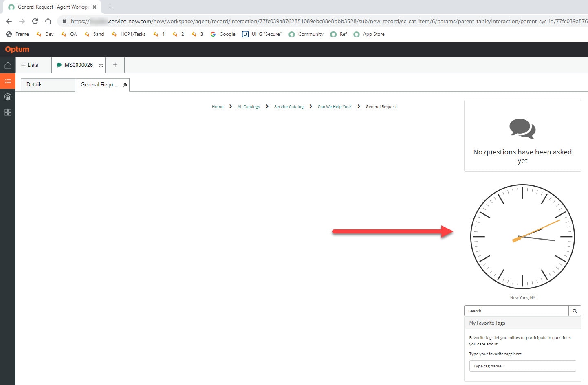The image size is (588, 385).
Task: Click the chat bubble icon above 'No questions' message
Action: [x=522, y=129]
